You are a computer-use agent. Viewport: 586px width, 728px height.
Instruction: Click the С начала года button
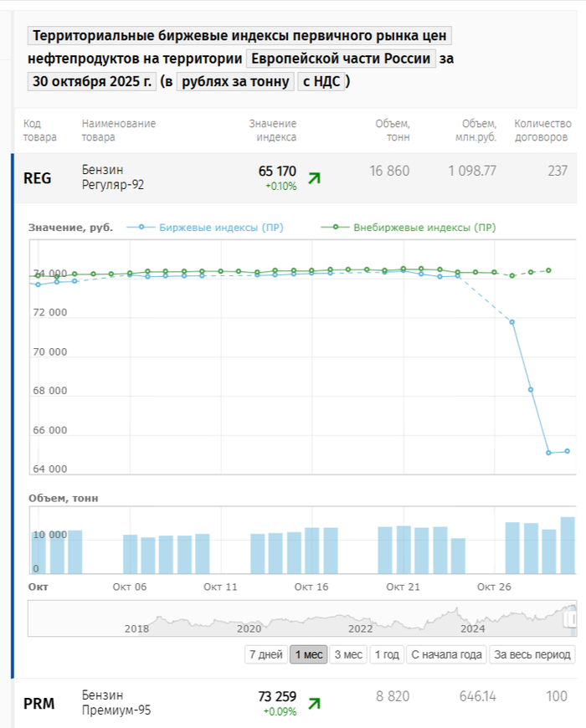click(445, 654)
